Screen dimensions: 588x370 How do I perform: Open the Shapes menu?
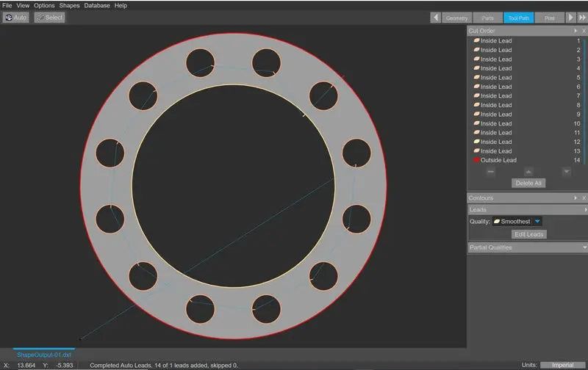pyautogui.click(x=69, y=5)
